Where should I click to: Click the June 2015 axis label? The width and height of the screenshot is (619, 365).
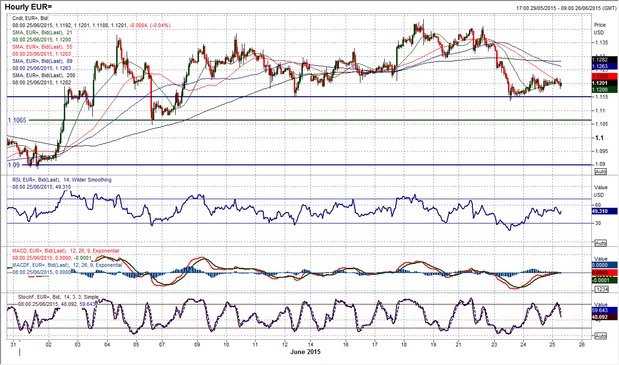coord(305,352)
